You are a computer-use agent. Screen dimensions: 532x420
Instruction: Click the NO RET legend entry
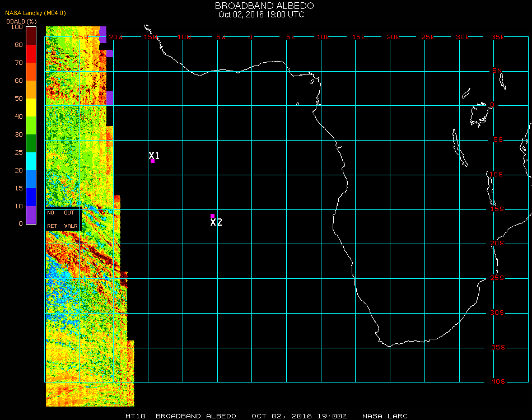pos(52,220)
